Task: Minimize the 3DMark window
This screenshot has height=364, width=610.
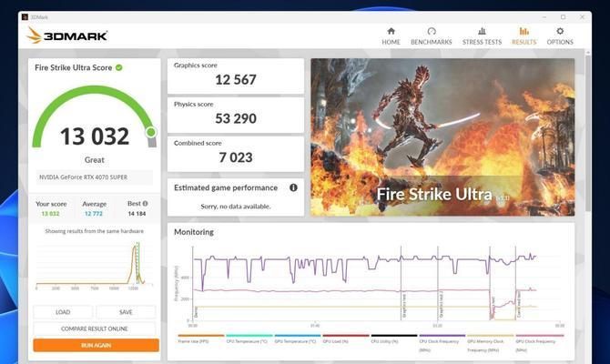Action: (544, 17)
